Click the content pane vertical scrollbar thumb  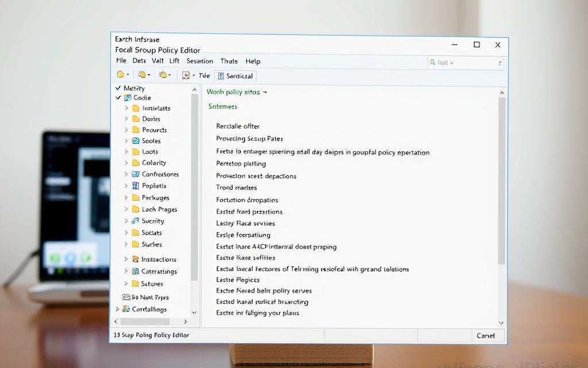click(x=502, y=180)
